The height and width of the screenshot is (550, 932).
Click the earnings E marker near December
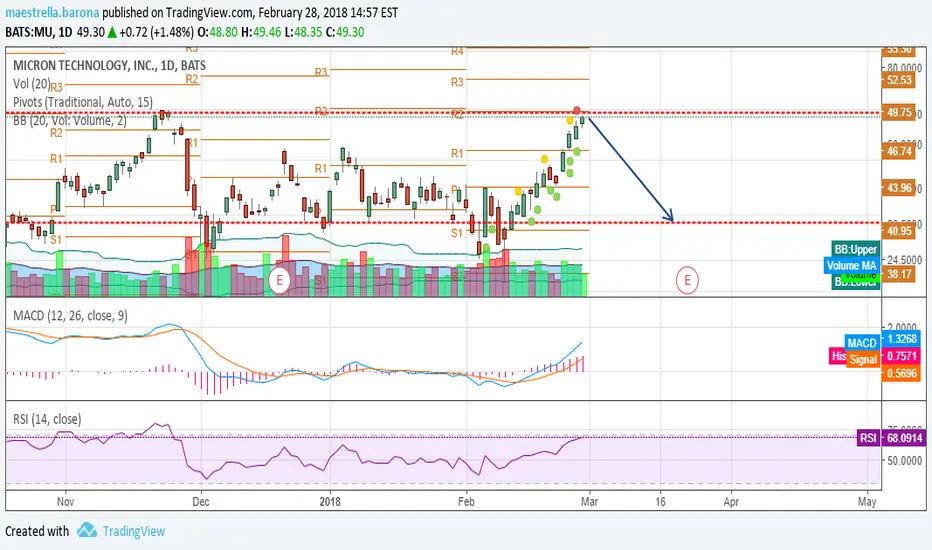(x=279, y=280)
